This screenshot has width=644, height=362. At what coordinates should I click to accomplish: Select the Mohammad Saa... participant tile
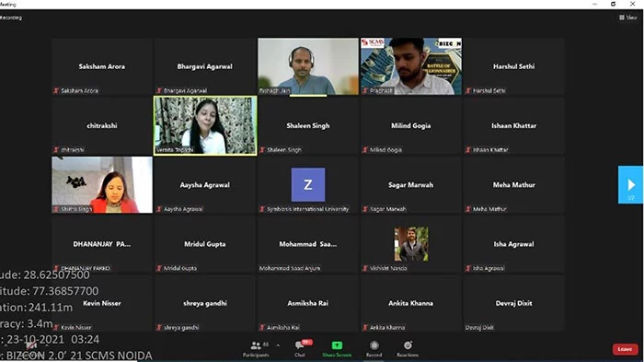click(x=308, y=244)
